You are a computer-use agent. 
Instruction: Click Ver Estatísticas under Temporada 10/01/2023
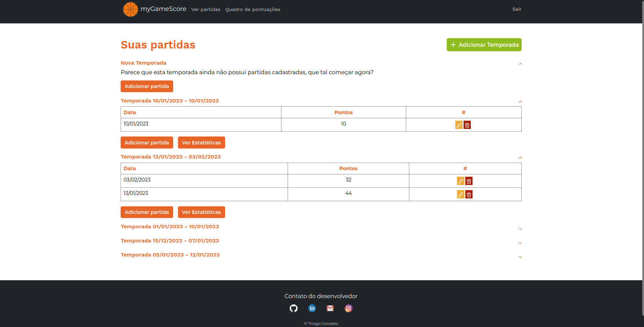point(201,142)
